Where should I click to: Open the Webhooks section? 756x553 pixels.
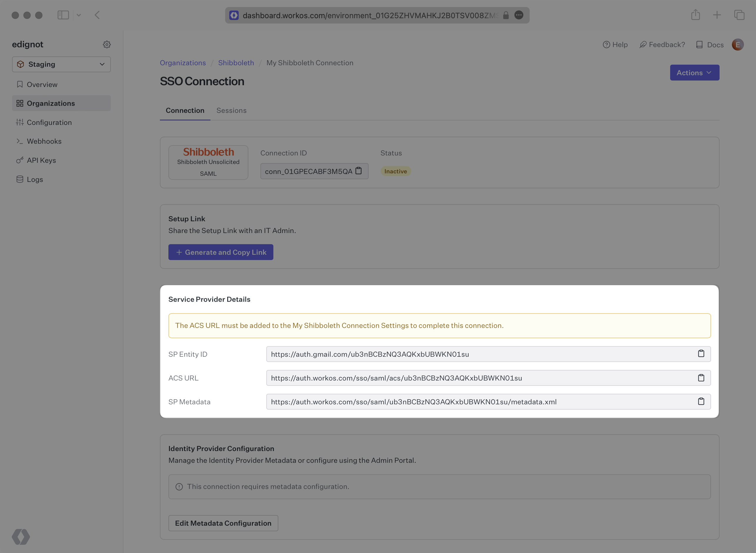coord(44,141)
